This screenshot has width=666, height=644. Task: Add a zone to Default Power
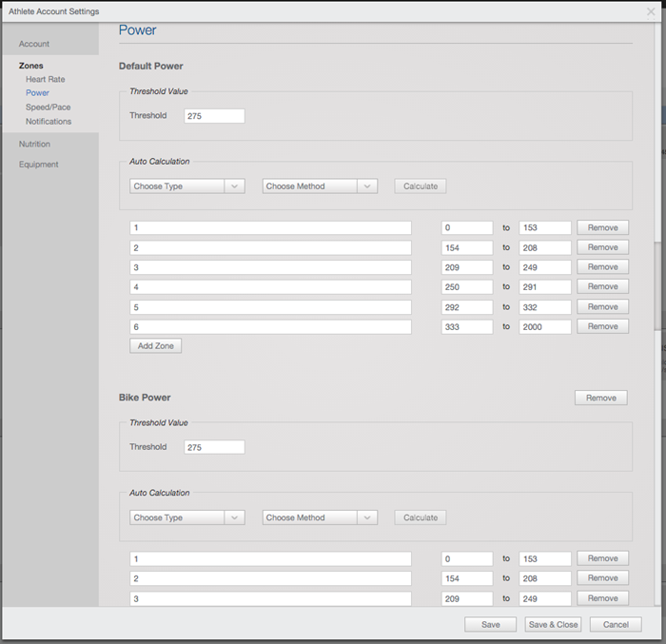(x=155, y=346)
